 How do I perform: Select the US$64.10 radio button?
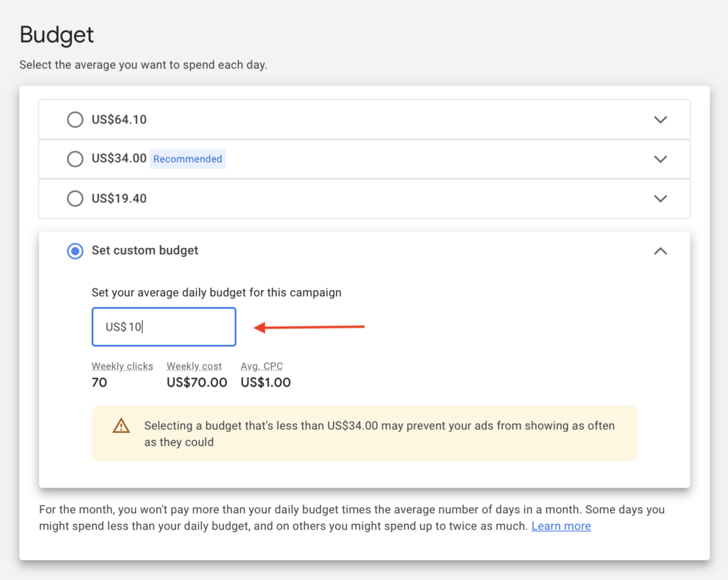[x=75, y=119]
